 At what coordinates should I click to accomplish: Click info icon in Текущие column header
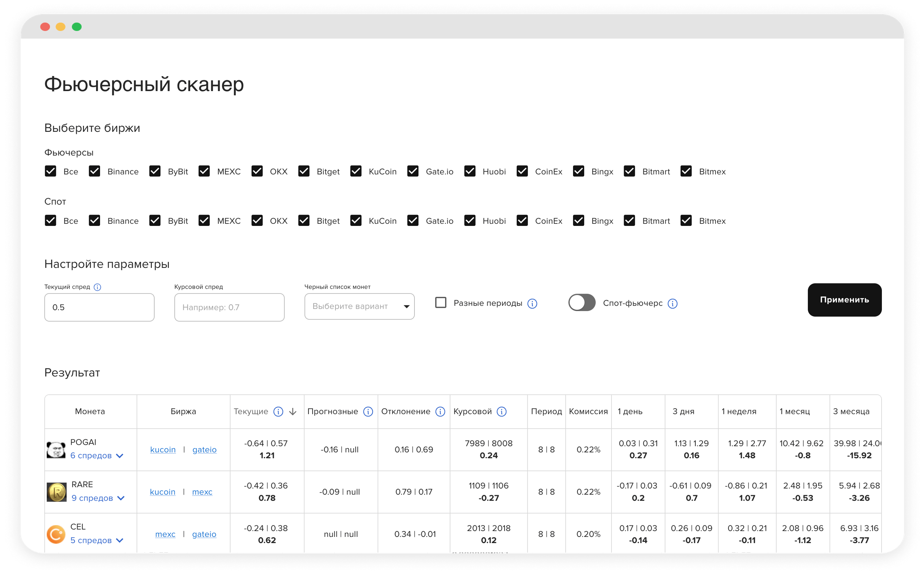click(278, 412)
